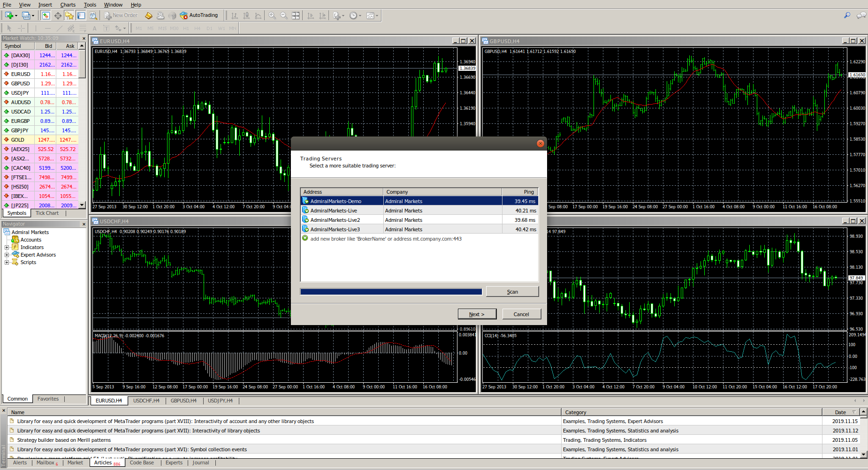Image resolution: width=868 pixels, height=470 pixels.
Task: Click the server scan progress bar
Action: click(x=391, y=291)
